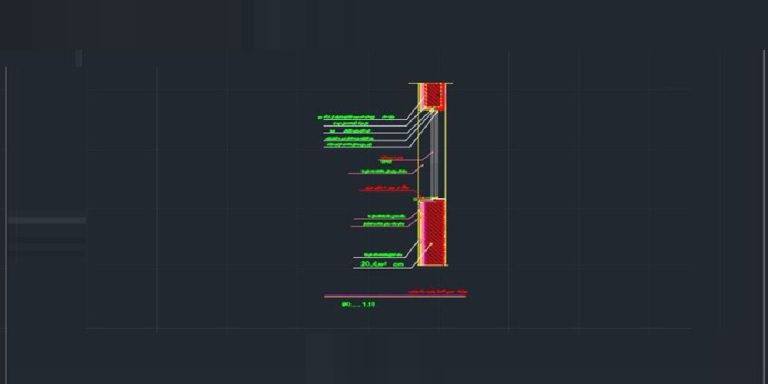Select the lower red hatched wall block
Screen dimensions: 768x384
433,232
